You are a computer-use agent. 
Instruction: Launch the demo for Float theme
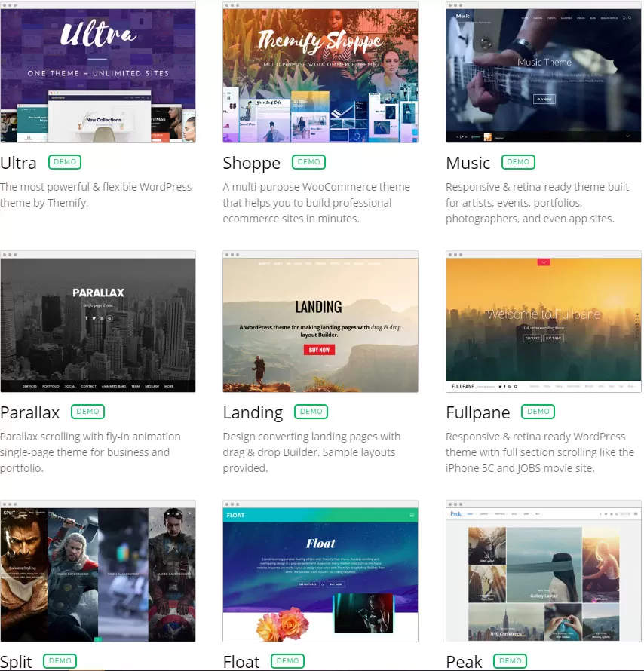coord(287,661)
